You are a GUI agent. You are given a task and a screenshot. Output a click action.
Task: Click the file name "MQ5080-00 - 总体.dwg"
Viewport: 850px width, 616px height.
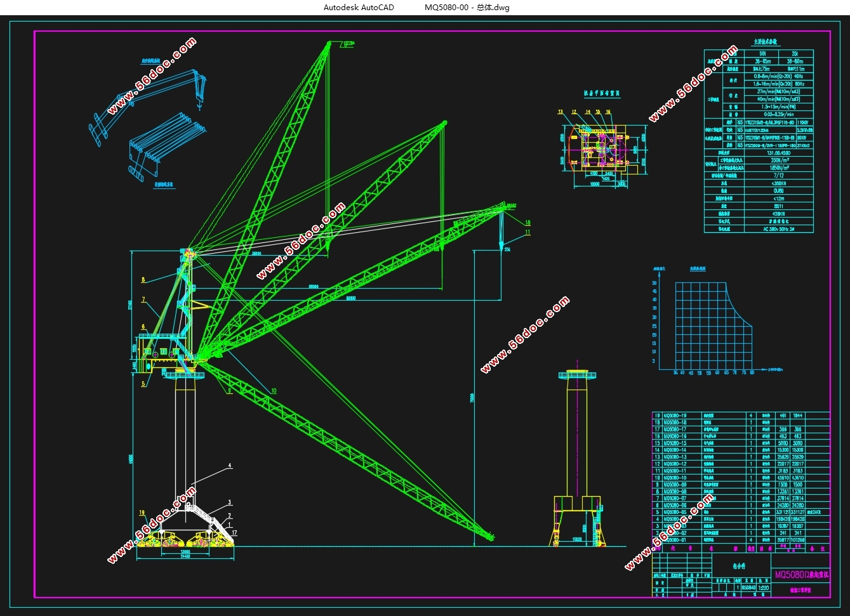click(467, 8)
